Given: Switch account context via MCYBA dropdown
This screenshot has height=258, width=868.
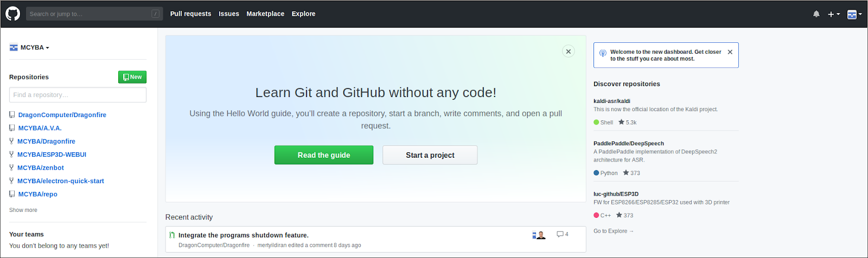Looking at the screenshot, I should coord(30,48).
